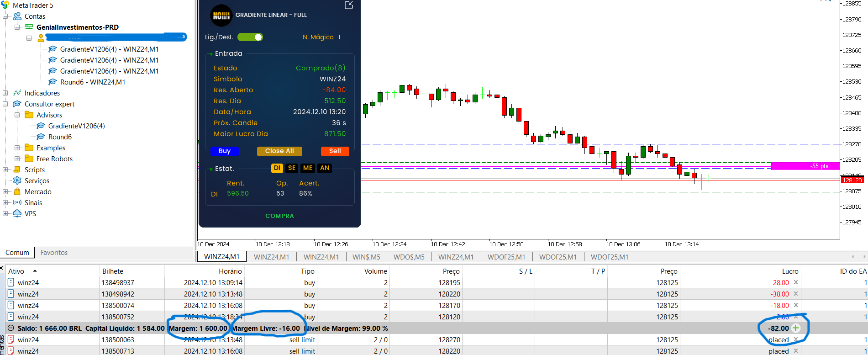Close position with -28.00 profit using its X
Viewport: 868px width, 355px height.
(x=796, y=282)
